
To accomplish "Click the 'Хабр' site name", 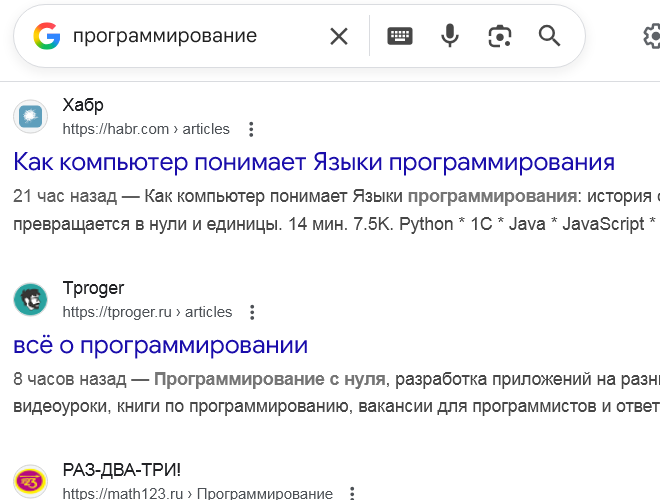I will pos(83,105).
